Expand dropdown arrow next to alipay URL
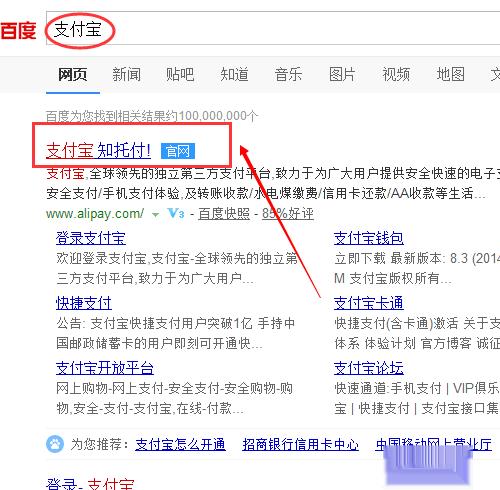 pos(155,214)
